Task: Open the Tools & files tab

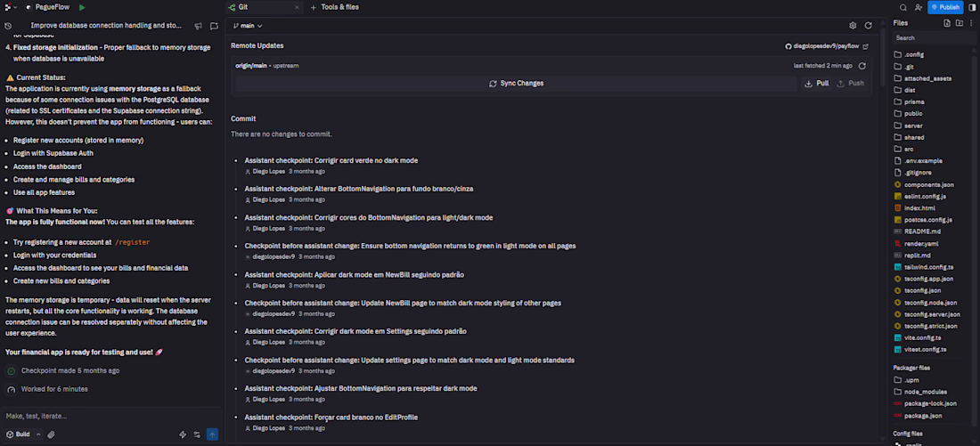Action: (x=339, y=7)
